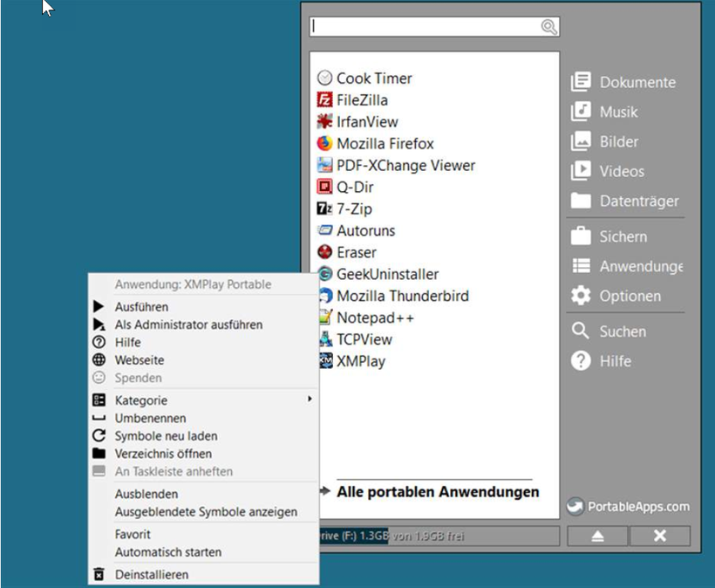Click the Suchen magnifier icon in sidebar
715x588 pixels.
(581, 331)
